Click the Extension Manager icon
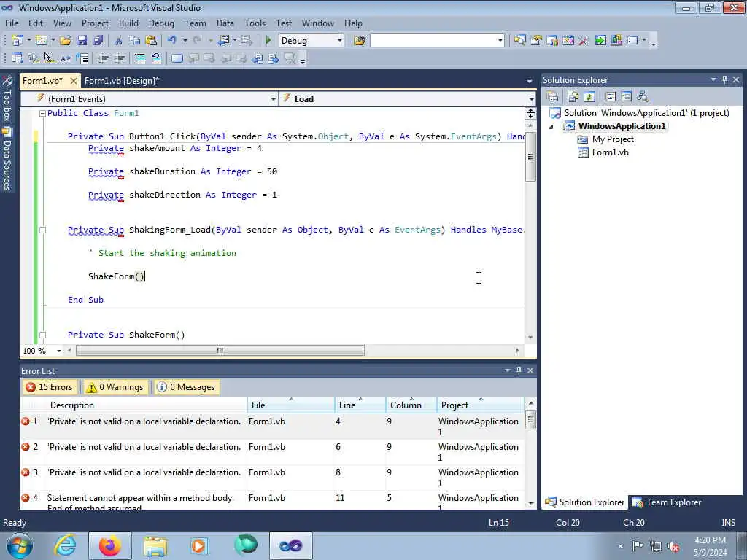 [x=616, y=41]
